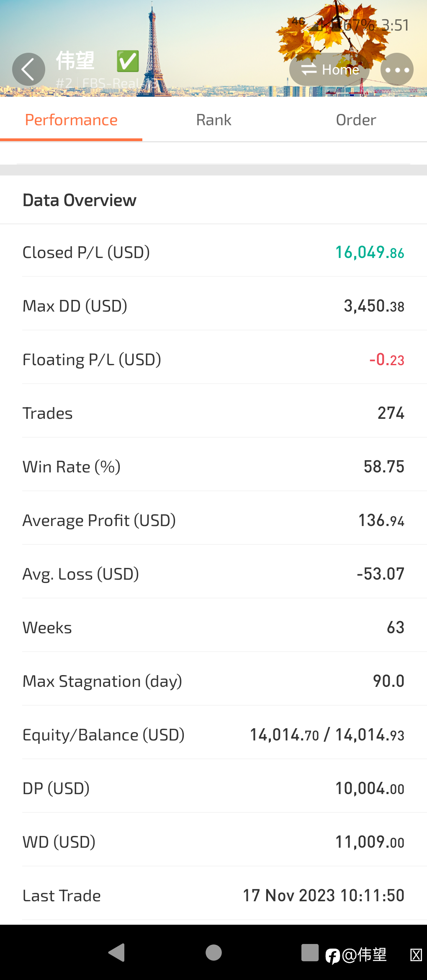Click the Closed P/L value 16,049.86
Screen dimensions: 427x980
coord(370,253)
